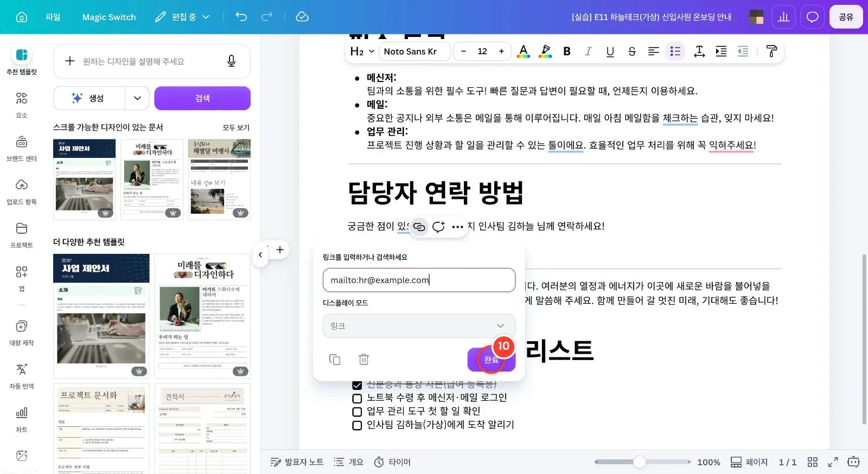Apply bold formatting
The image size is (868, 474).
click(567, 51)
